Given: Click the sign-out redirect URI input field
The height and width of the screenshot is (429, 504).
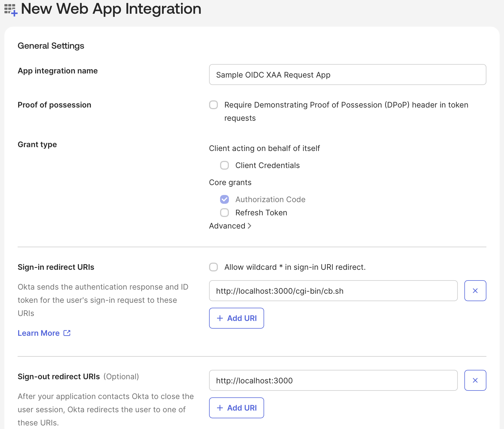Looking at the screenshot, I should tap(333, 380).
